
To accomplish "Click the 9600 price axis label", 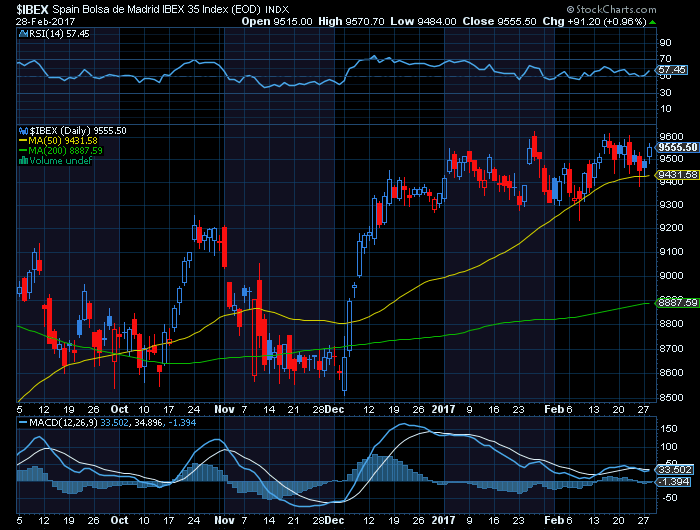I will coord(671,137).
